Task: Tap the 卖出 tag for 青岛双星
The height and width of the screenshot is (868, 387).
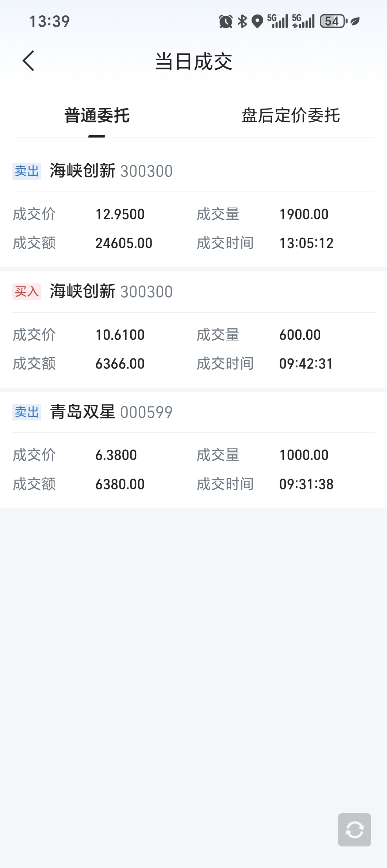Action: pyautogui.click(x=27, y=412)
